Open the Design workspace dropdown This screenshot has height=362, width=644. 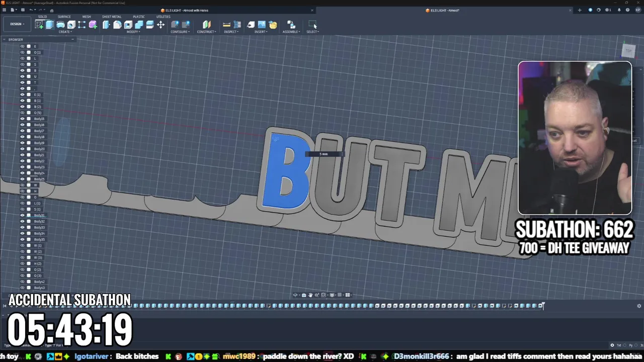coord(17,24)
